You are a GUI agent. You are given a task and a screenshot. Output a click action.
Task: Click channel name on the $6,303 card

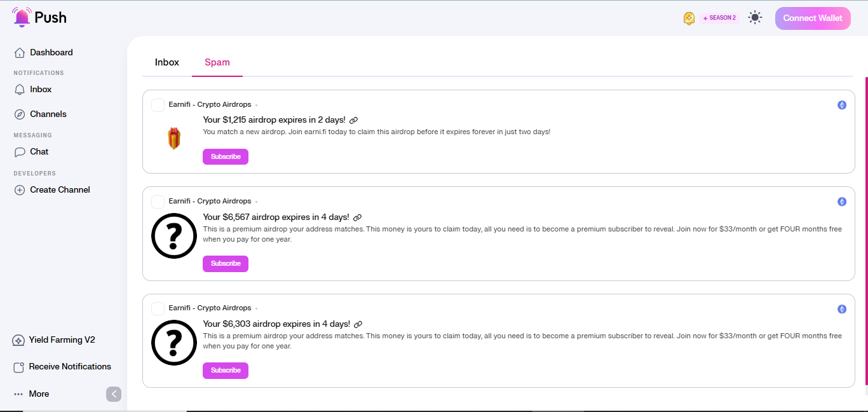(x=210, y=308)
